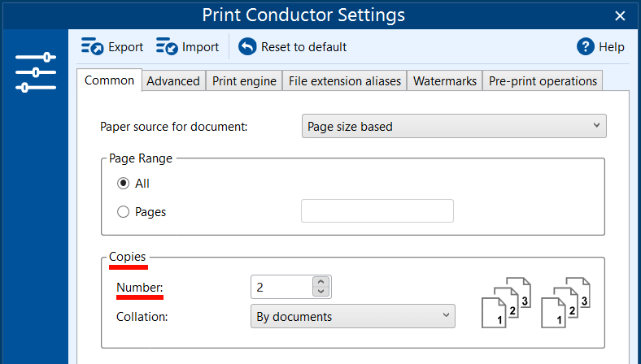
Task: Click the Reset to default arrow icon
Action: [x=247, y=47]
